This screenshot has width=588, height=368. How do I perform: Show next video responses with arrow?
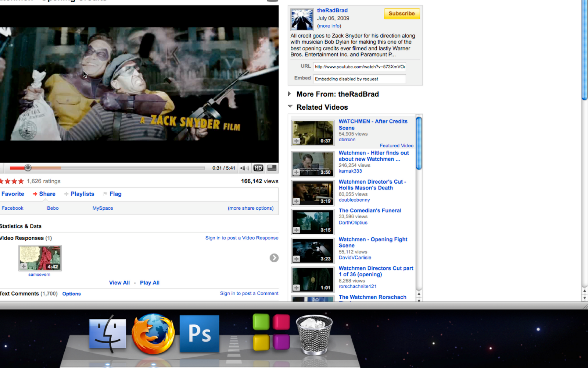tap(274, 258)
